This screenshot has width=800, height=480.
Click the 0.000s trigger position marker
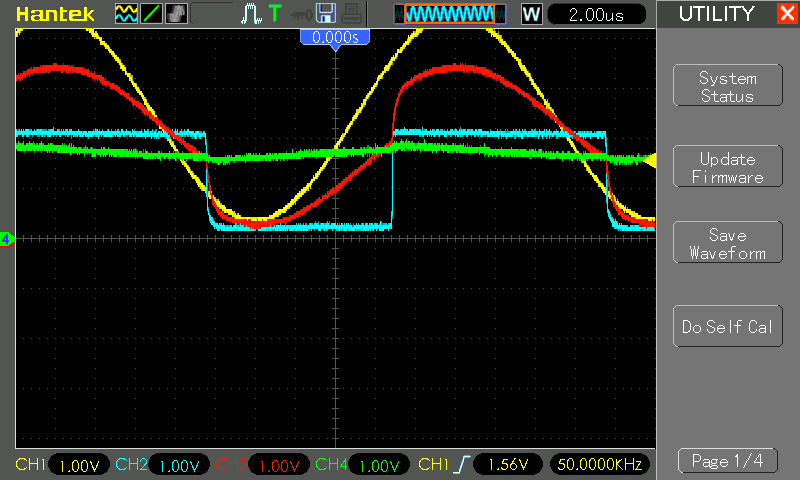pyautogui.click(x=335, y=38)
